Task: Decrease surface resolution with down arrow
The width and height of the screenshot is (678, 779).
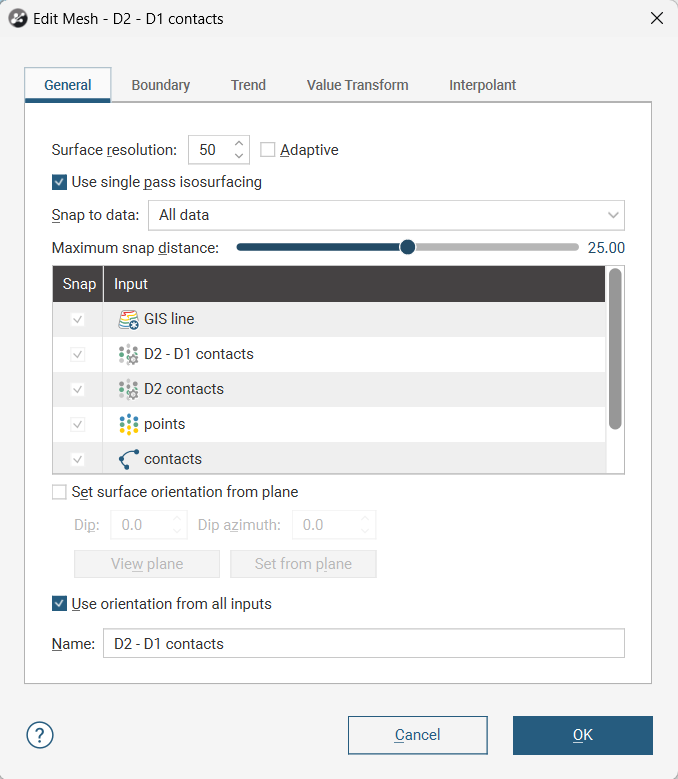Action: coord(239,156)
